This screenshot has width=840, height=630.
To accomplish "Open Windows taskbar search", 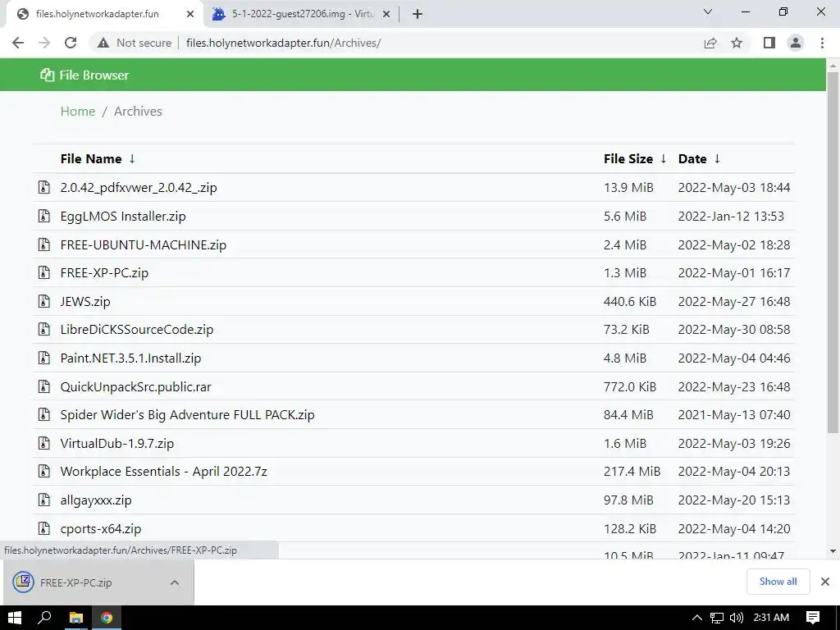I will click(44, 618).
